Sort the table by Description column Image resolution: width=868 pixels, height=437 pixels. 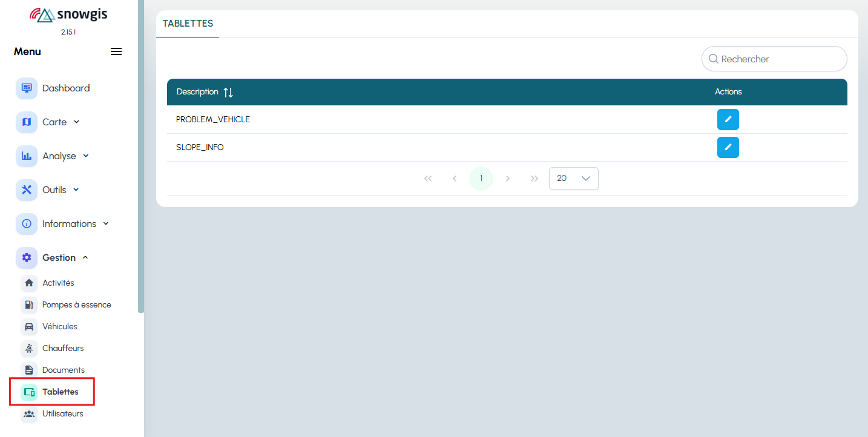[x=228, y=92]
